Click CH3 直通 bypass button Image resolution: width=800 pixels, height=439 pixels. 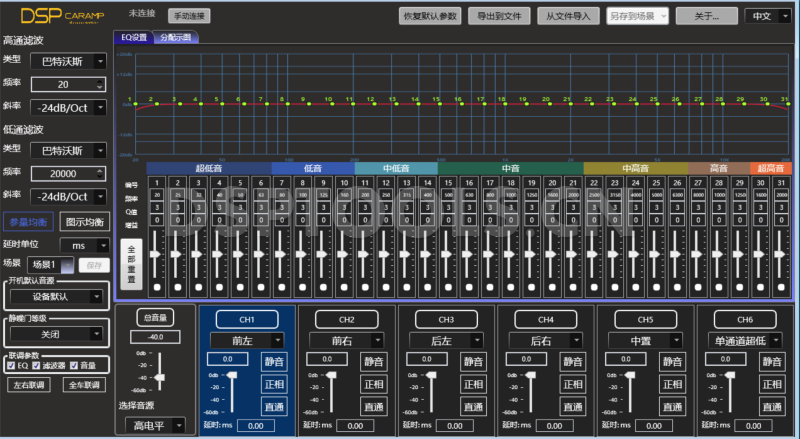(473, 406)
